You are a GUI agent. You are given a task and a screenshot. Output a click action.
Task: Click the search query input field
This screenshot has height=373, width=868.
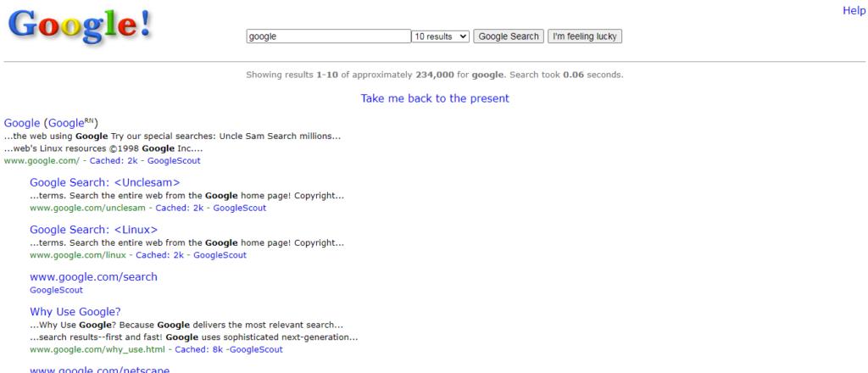point(328,36)
